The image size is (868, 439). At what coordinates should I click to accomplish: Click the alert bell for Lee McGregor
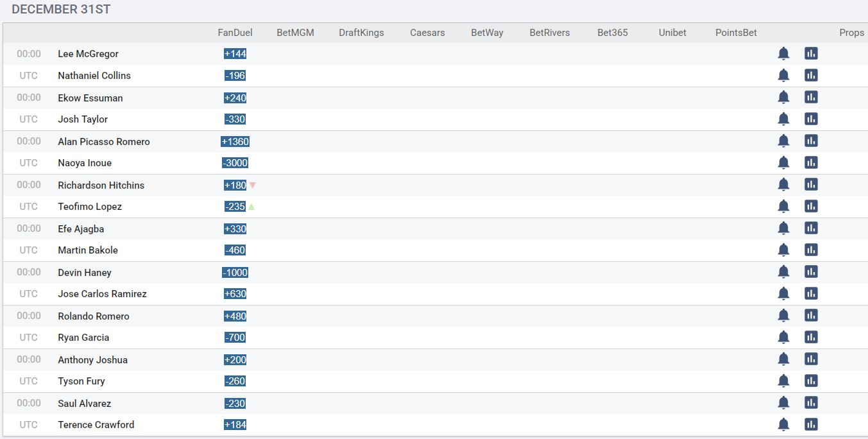point(783,54)
